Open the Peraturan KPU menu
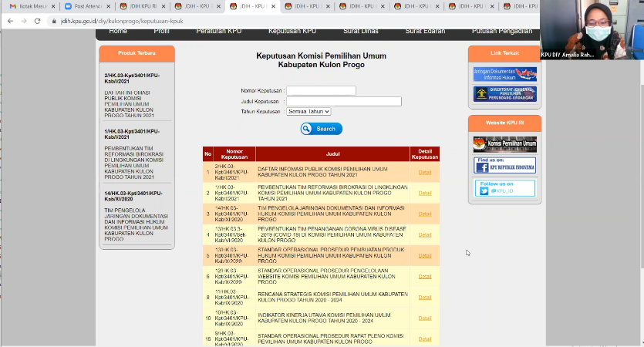This screenshot has width=644, height=347. coord(217,32)
